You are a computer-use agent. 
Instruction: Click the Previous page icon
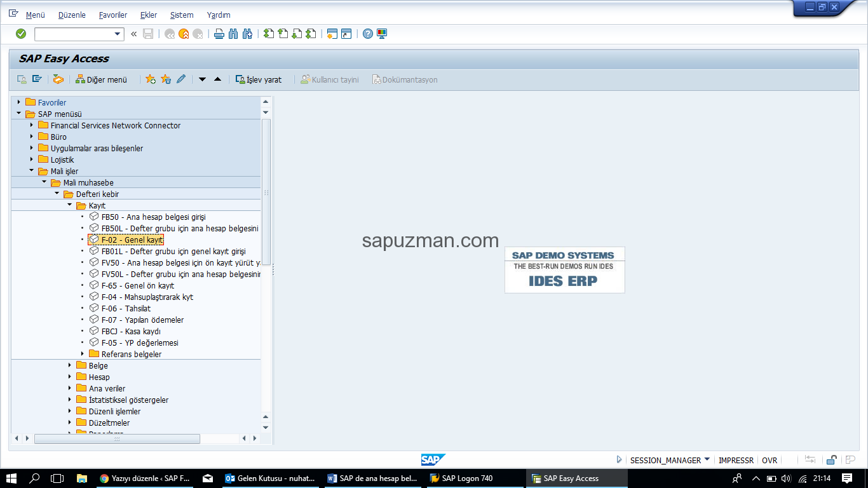pos(283,34)
